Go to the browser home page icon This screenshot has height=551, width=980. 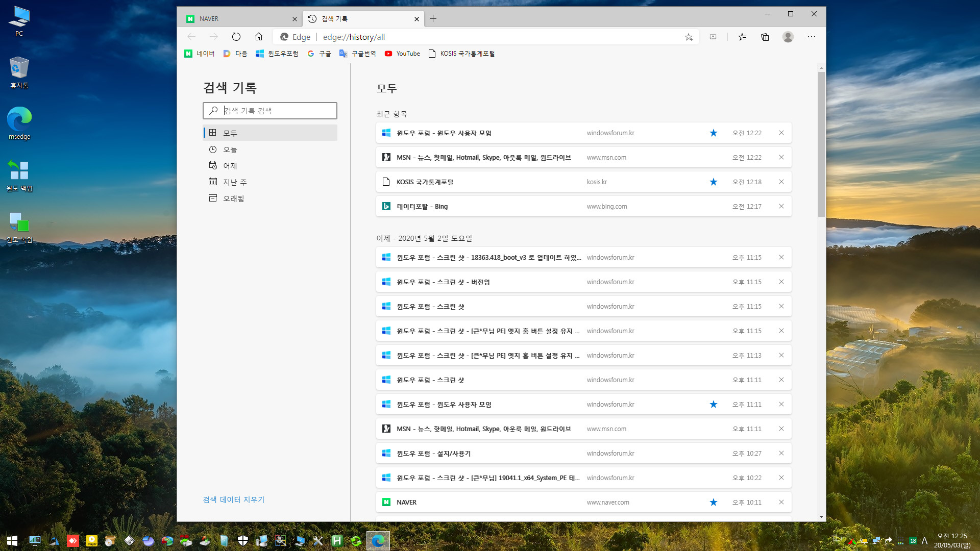tap(259, 37)
